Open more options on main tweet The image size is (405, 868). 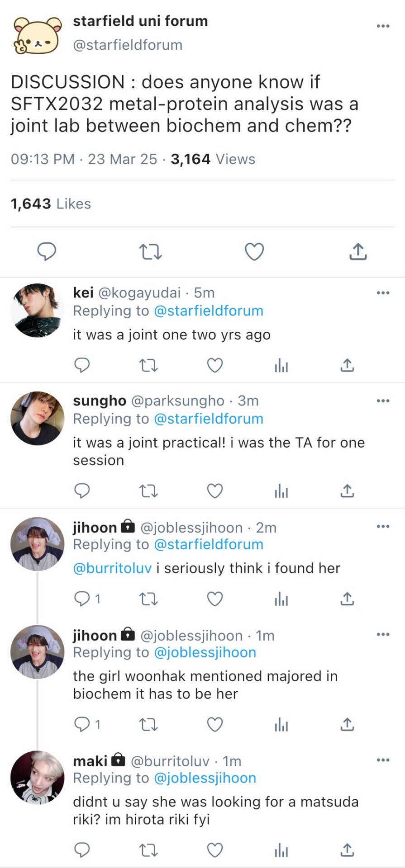(x=383, y=26)
